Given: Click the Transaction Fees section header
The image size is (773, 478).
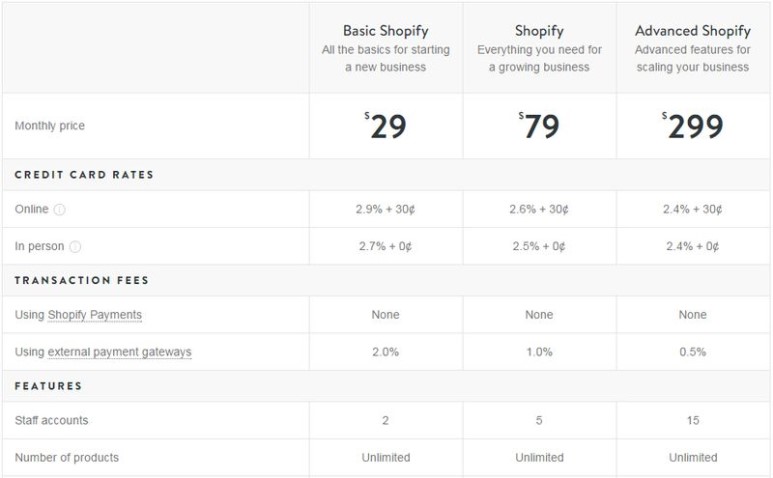Looking at the screenshot, I should [x=82, y=280].
